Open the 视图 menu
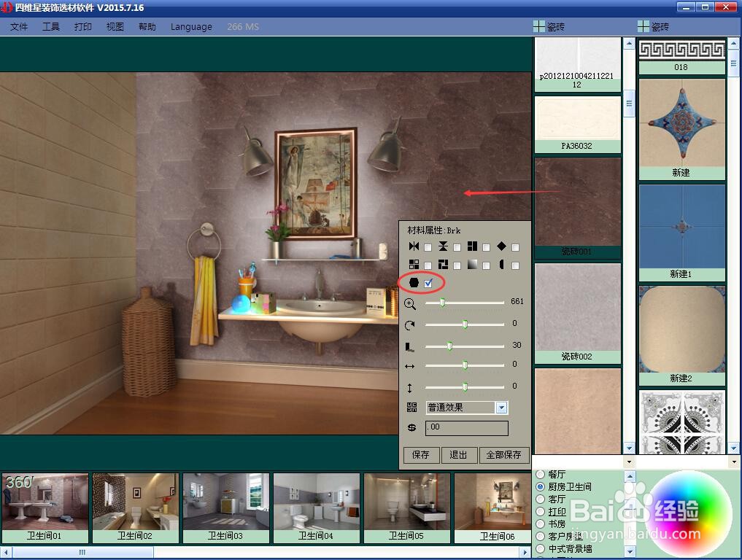Viewport: 742px width, 560px height. coord(115,27)
